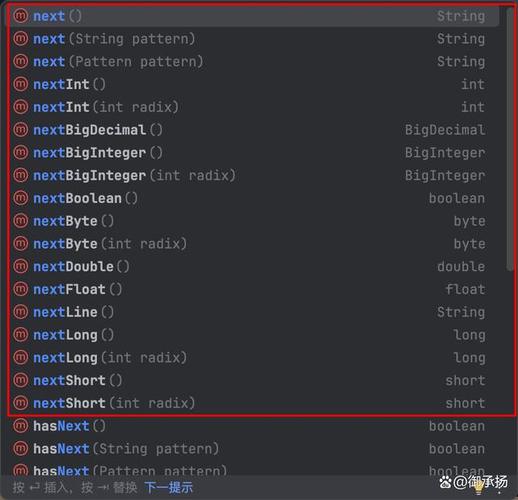Click the method icon next to nextShort()
The image size is (518, 500).
click(x=21, y=380)
